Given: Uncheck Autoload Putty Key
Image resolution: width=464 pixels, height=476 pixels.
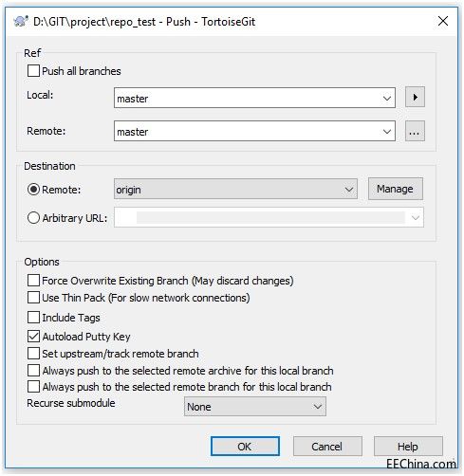Looking at the screenshot, I should tap(33, 336).
